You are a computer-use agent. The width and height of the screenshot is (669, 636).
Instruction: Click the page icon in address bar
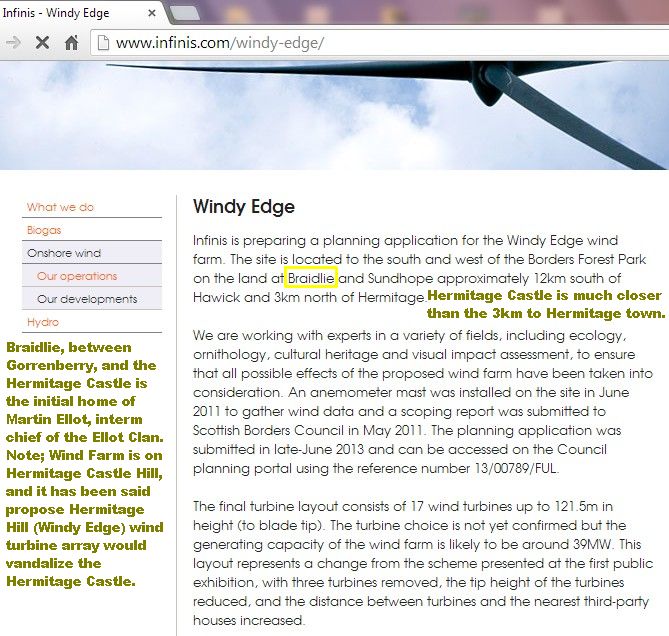(x=103, y=43)
